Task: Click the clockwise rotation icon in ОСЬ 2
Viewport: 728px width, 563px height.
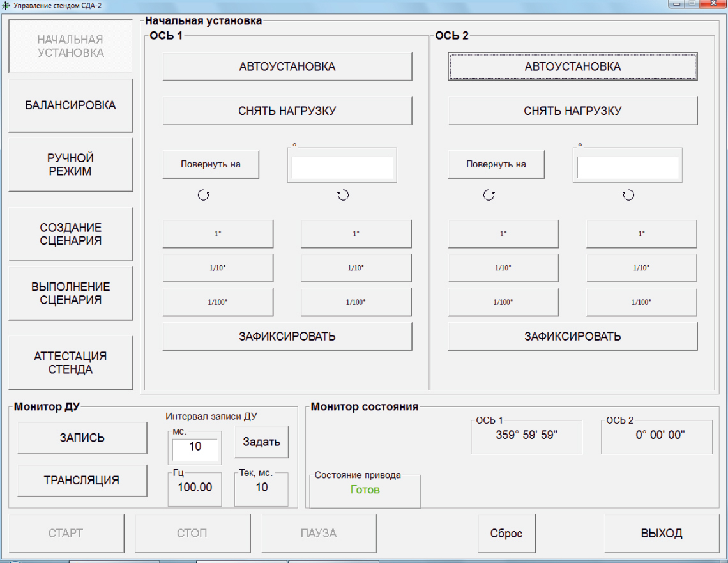Action: 628,196
